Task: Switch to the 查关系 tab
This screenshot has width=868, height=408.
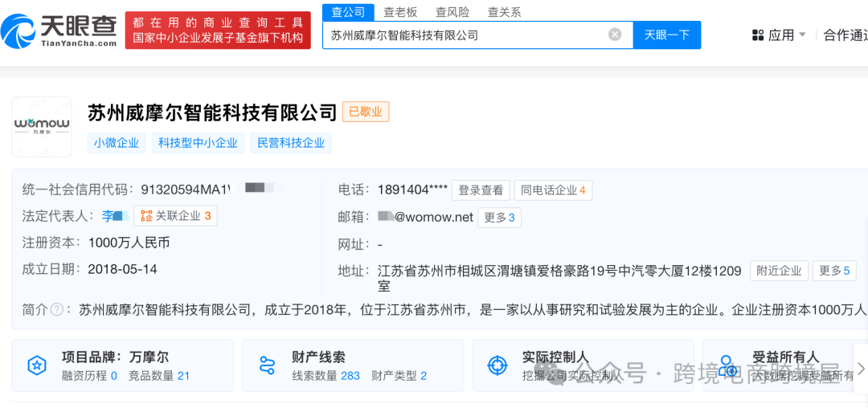Action: point(504,11)
